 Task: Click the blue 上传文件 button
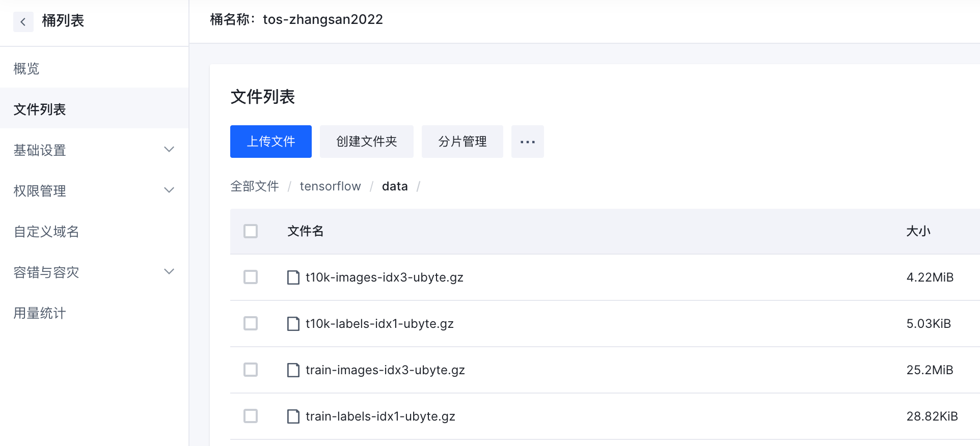pyautogui.click(x=270, y=142)
